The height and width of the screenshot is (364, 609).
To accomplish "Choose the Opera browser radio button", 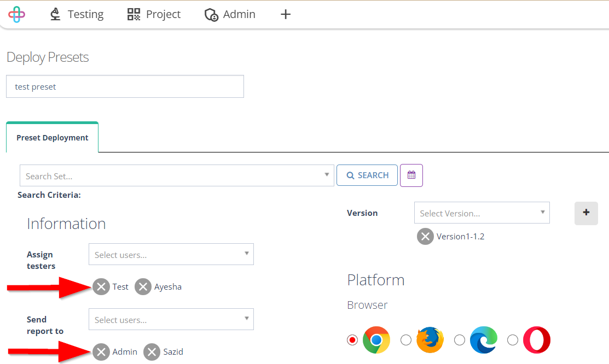I will pos(513,340).
